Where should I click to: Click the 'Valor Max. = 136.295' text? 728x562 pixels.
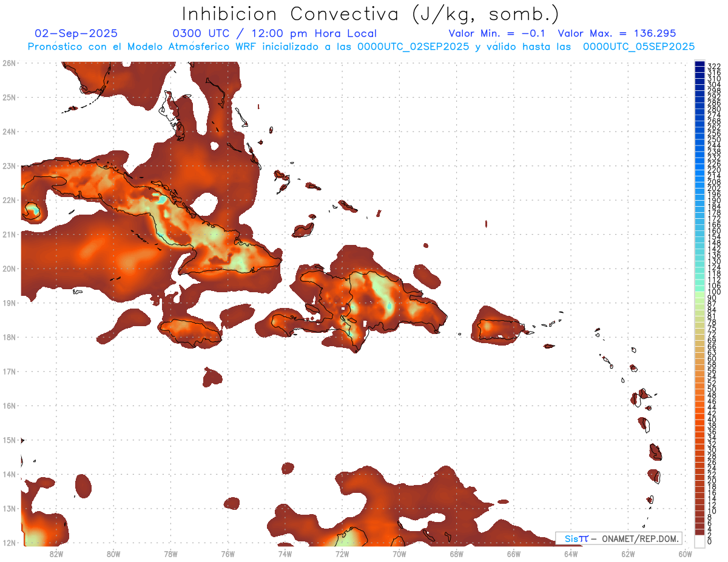[x=617, y=33]
